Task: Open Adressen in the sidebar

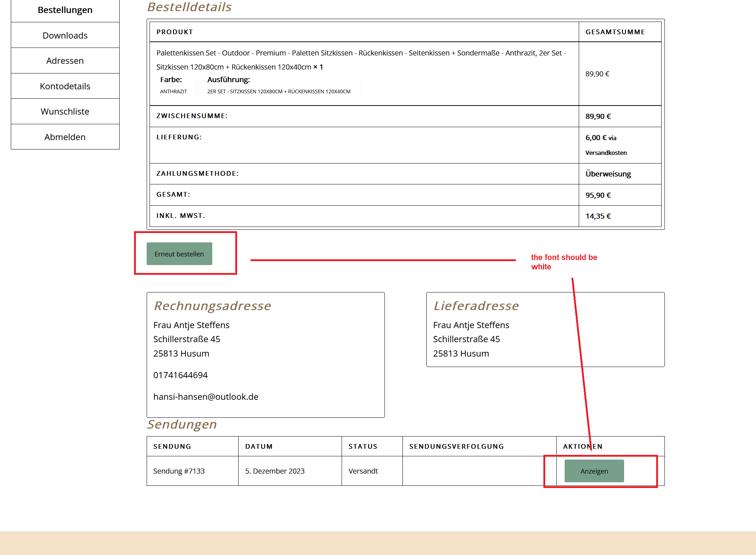Action: (65, 61)
